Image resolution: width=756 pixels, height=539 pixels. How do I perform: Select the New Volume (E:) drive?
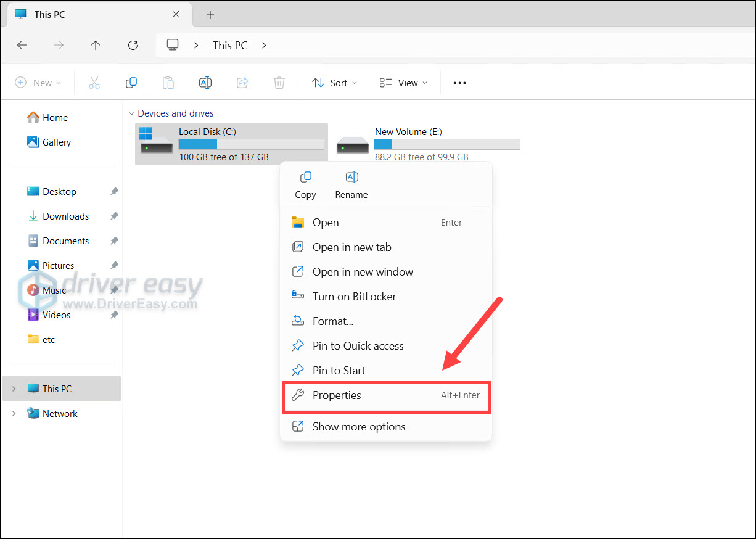[428, 144]
